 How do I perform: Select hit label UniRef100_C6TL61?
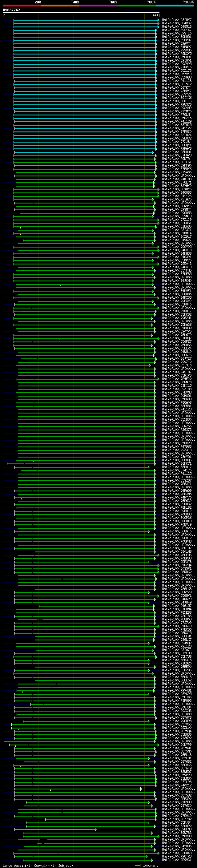[177, 162]
